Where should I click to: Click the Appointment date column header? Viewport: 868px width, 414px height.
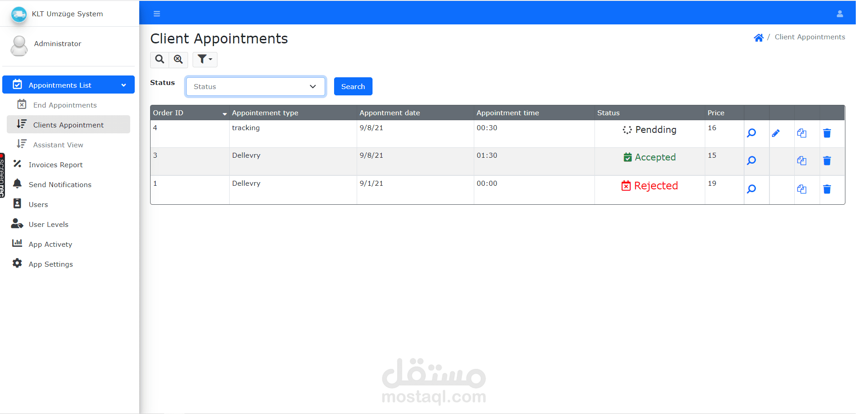(x=415, y=113)
